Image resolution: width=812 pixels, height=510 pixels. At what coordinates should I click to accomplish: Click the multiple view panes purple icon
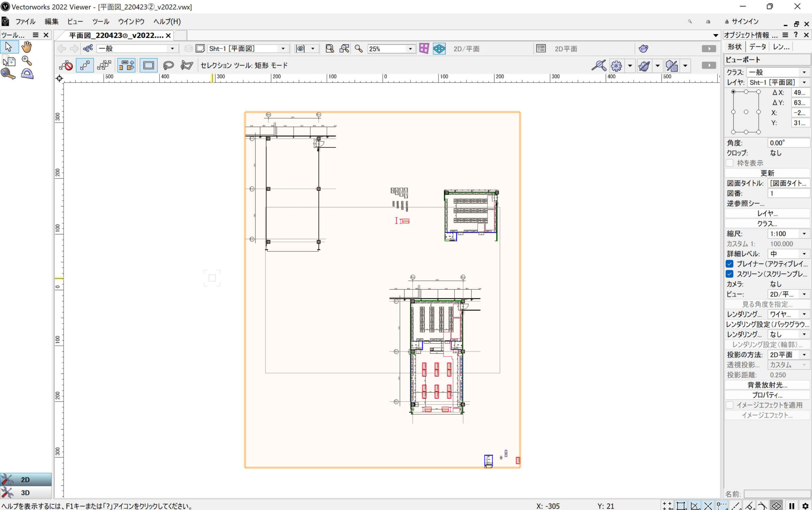coord(424,48)
